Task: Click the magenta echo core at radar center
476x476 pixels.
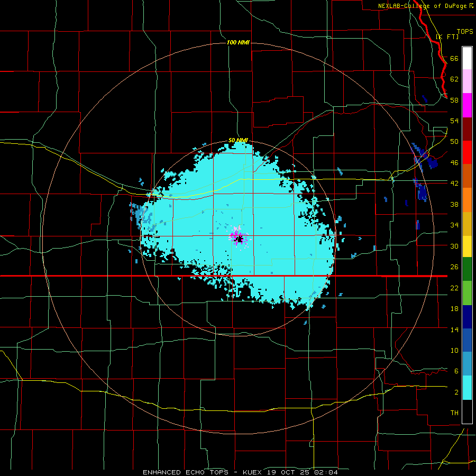Action: 239,236
